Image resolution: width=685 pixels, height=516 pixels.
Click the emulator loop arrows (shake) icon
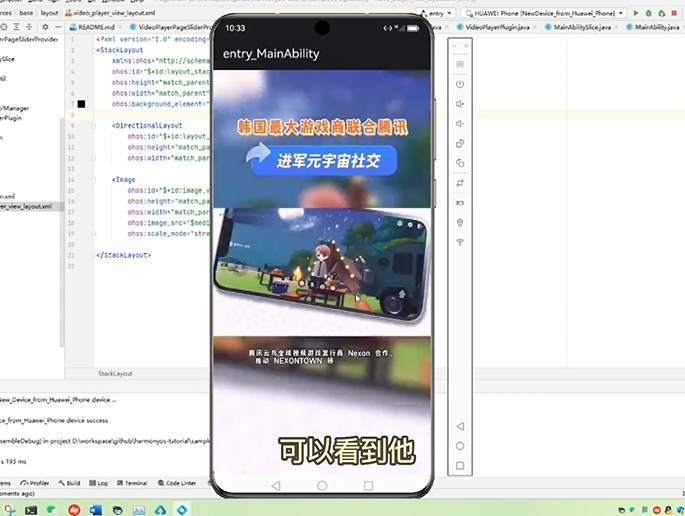pos(460,183)
